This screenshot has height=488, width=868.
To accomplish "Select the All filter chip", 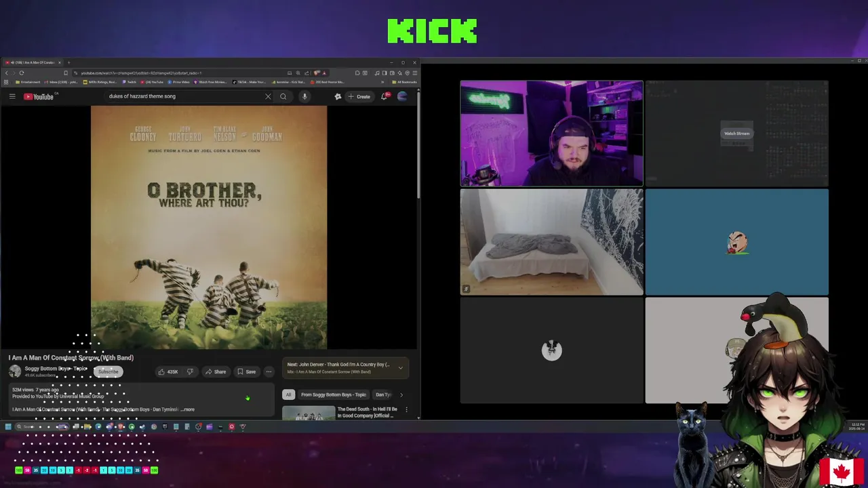I will click(x=288, y=394).
